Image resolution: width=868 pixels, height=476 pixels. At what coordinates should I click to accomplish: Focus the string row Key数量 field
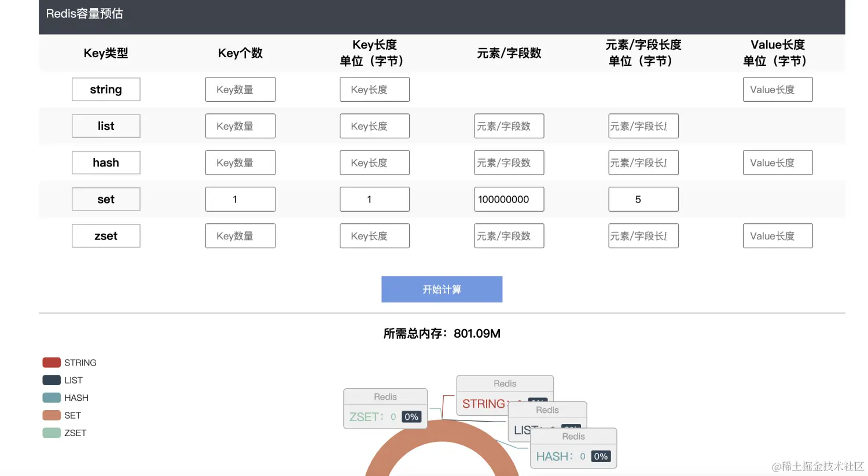[240, 90]
